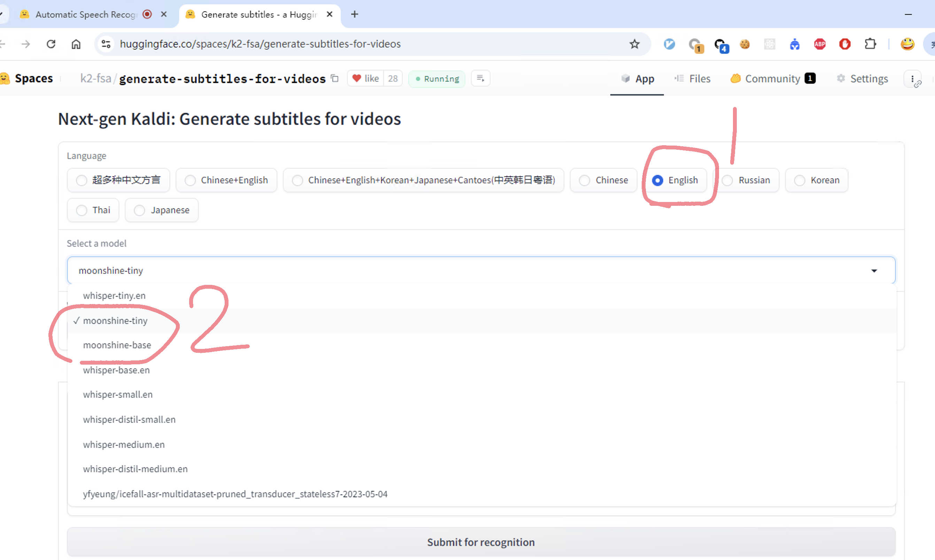Open the Community tab

click(772, 78)
